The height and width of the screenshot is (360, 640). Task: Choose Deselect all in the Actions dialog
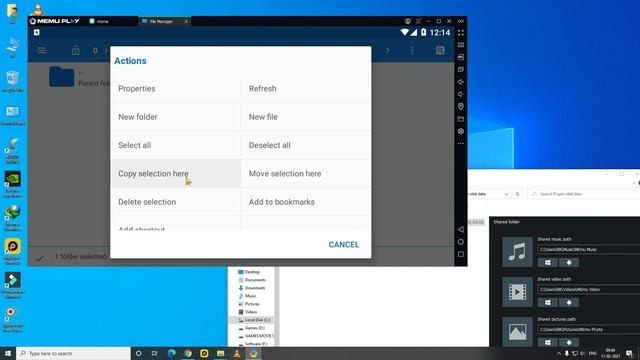[x=306, y=145]
